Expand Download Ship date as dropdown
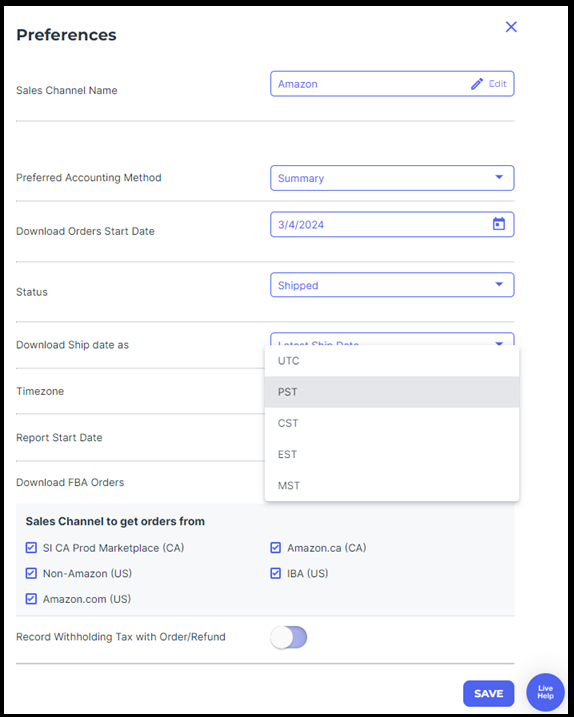The image size is (574, 717). (392, 339)
